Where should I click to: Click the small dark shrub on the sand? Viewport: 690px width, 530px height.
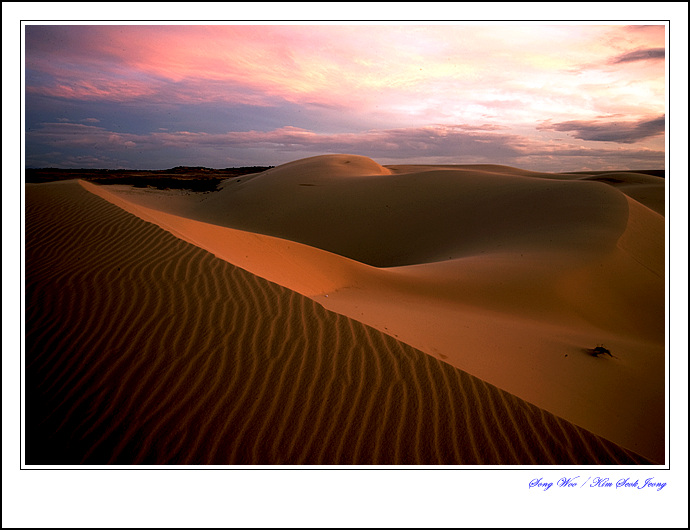coord(600,351)
